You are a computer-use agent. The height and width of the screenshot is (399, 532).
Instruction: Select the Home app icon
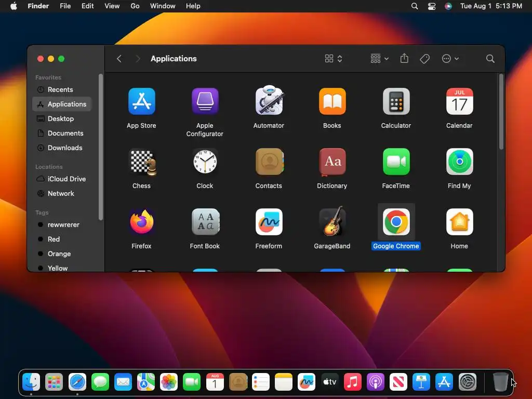(x=459, y=222)
